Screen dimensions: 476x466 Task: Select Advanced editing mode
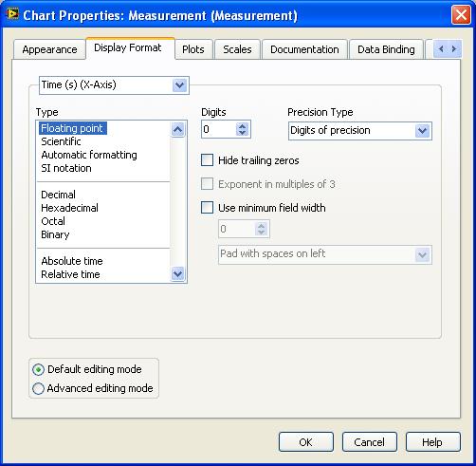pos(38,388)
